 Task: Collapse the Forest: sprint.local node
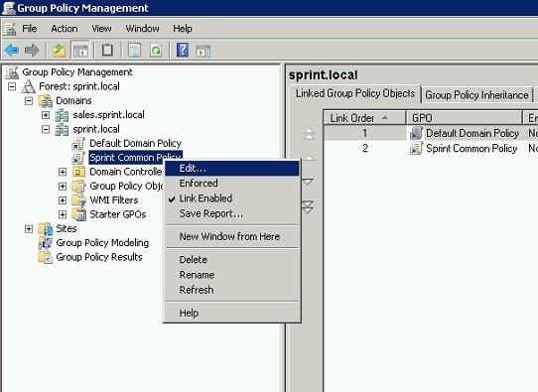pyautogui.click(x=12, y=86)
